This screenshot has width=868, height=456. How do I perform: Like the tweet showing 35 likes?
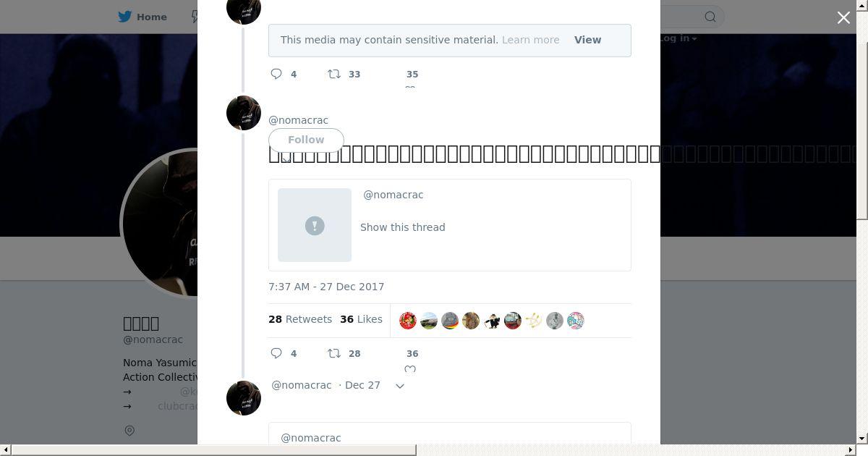[410, 88]
